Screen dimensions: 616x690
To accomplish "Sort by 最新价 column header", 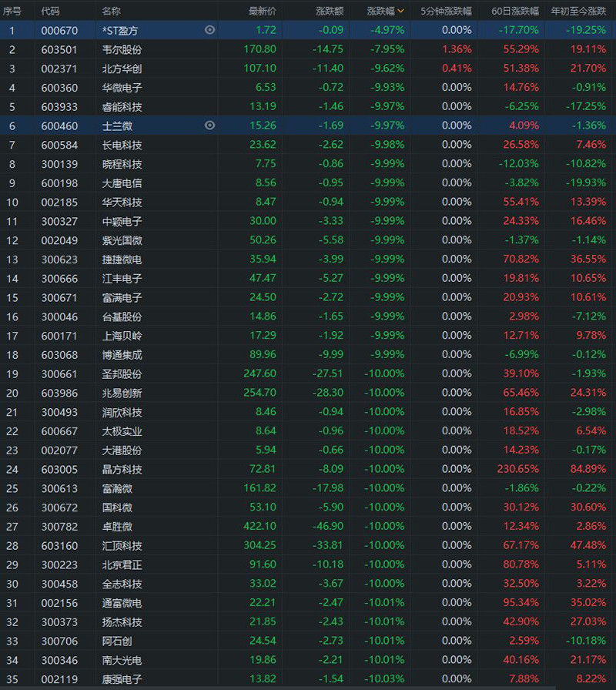I will click(x=263, y=11).
